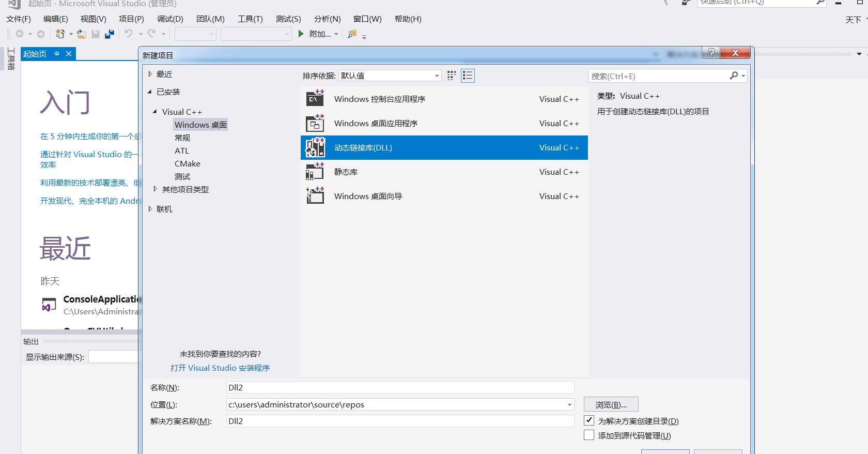Viewport: 868px width, 454px height.
Task: Select the Windows 桌面 tree item
Action: pos(200,125)
